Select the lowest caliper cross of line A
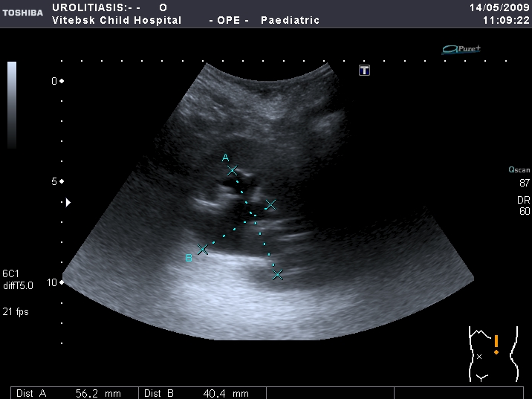This screenshot has height=399, width=532. pos(278,275)
